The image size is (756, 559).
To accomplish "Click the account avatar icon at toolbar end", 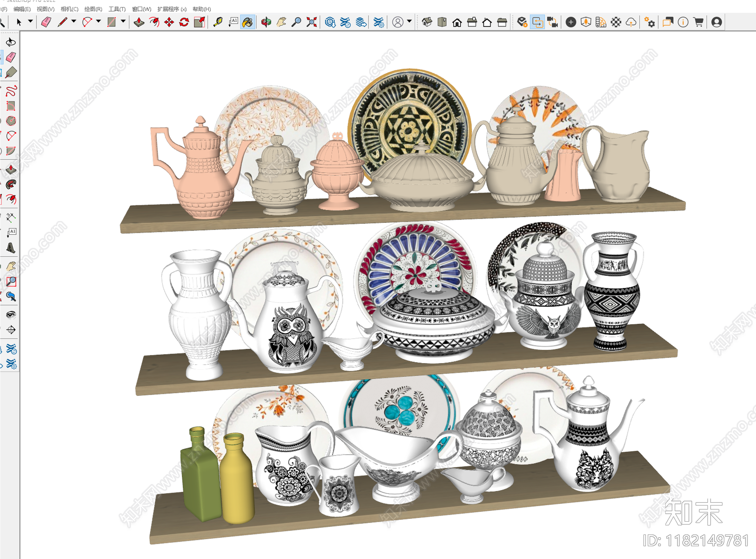I will coord(716,22).
